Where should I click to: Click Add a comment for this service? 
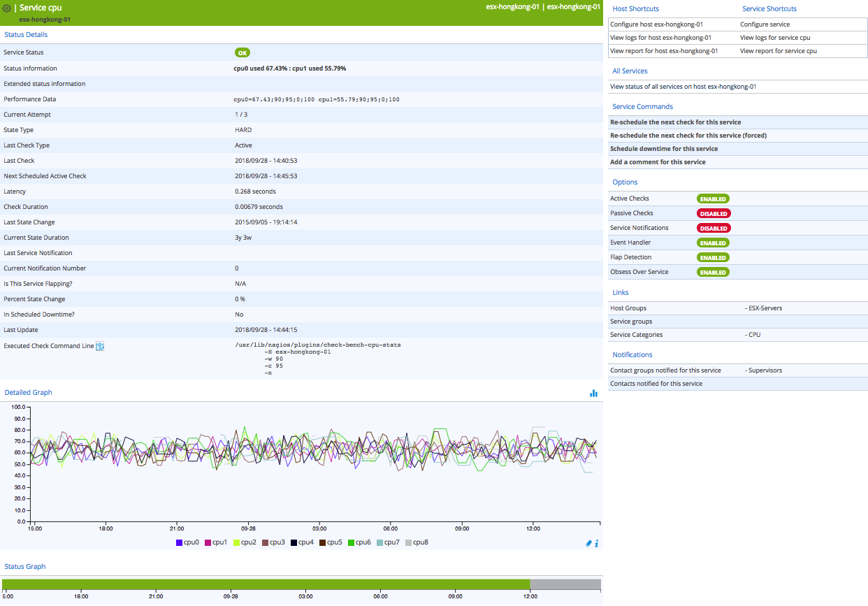point(658,162)
